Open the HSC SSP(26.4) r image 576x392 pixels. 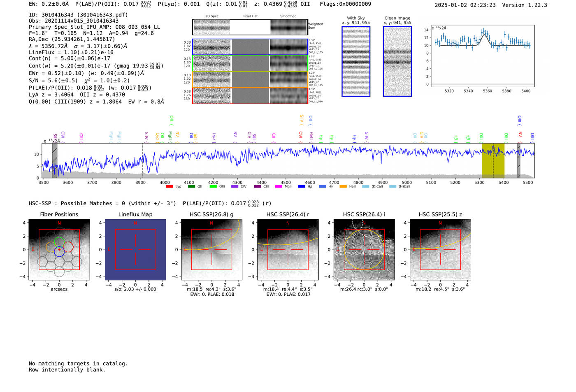tap(288, 250)
